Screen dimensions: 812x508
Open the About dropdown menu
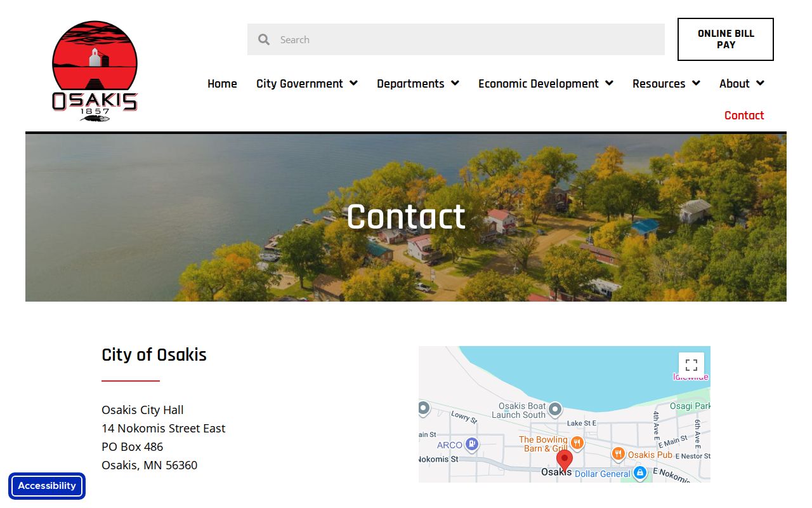(x=742, y=84)
